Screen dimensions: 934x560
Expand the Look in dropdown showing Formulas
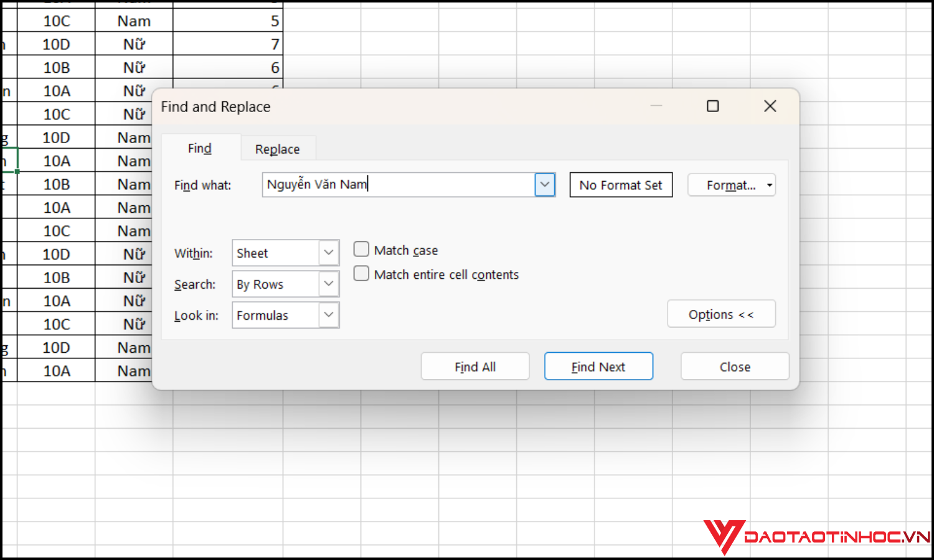(329, 315)
